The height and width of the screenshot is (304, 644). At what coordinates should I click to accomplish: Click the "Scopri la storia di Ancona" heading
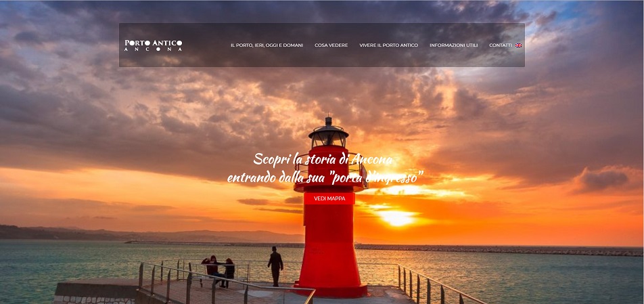322,160
